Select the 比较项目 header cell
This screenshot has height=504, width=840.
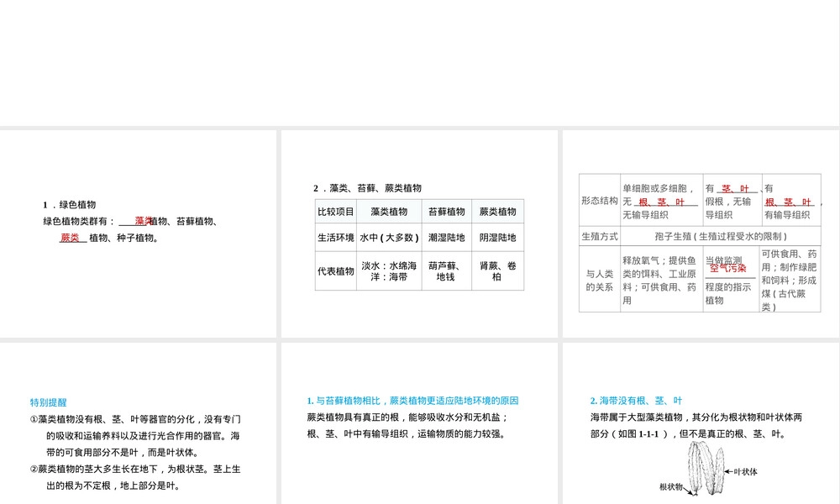click(x=336, y=212)
